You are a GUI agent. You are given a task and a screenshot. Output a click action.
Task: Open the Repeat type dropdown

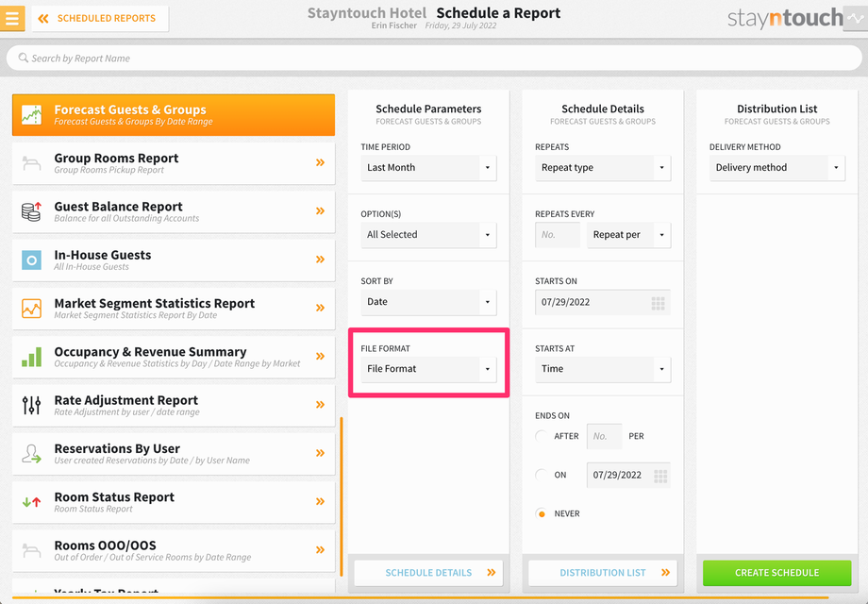[x=603, y=167]
